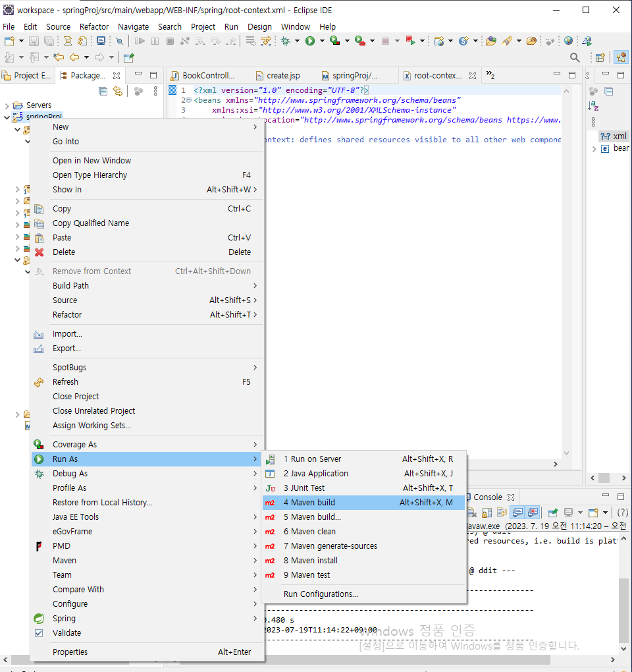This screenshot has width=632, height=672.
Task: Click the Console vertical scrollbar
Action: click(623, 610)
